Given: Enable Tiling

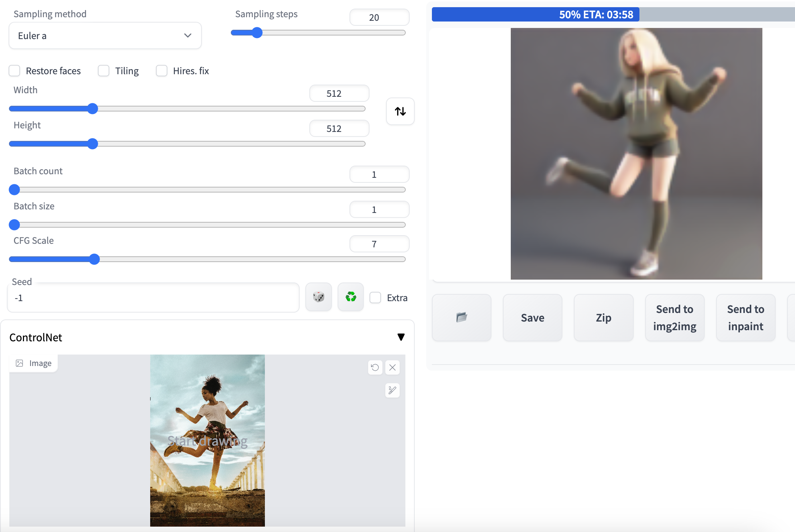Looking at the screenshot, I should pyautogui.click(x=104, y=71).
